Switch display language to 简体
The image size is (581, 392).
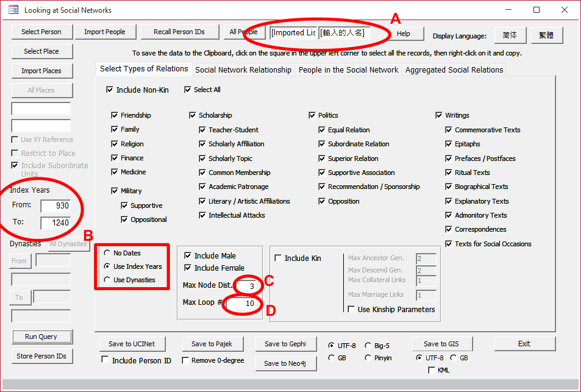click(510, 35)
